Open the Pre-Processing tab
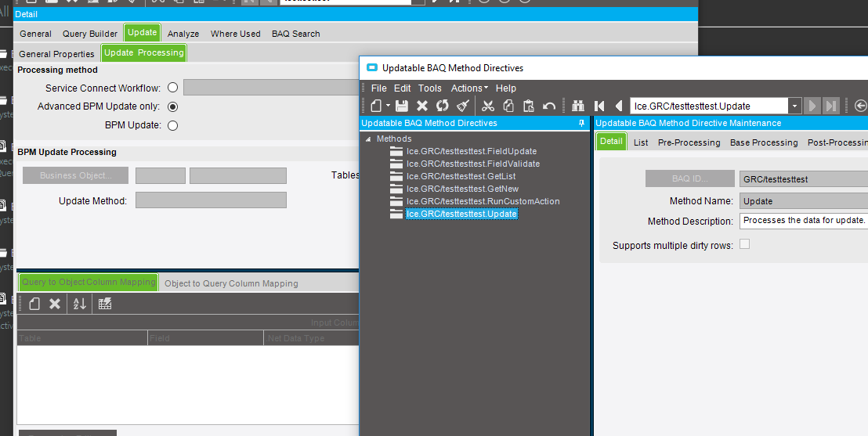Screen dimensions: 868x436 689,142
